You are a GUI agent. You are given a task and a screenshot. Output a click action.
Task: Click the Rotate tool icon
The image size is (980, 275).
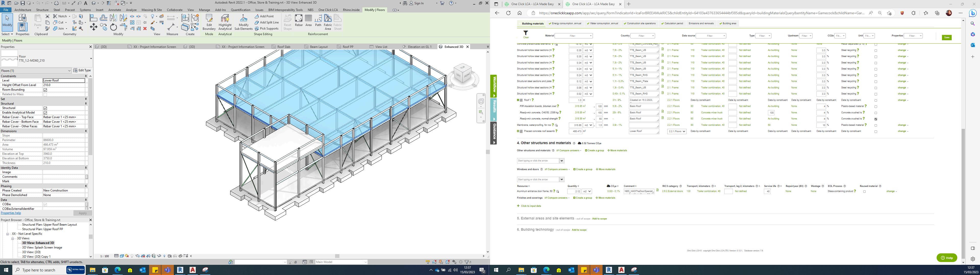click(113, 27)
